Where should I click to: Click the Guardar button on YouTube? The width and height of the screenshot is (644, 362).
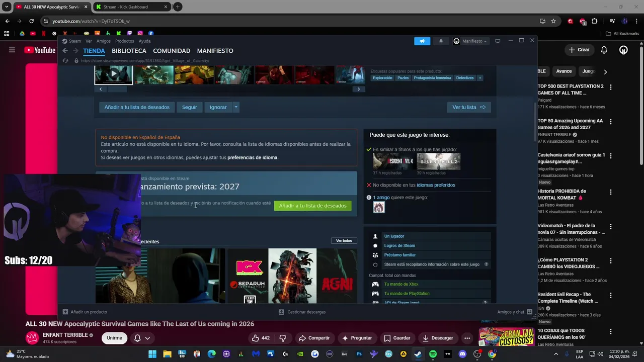pyautogui.click(x=396, y=338)
